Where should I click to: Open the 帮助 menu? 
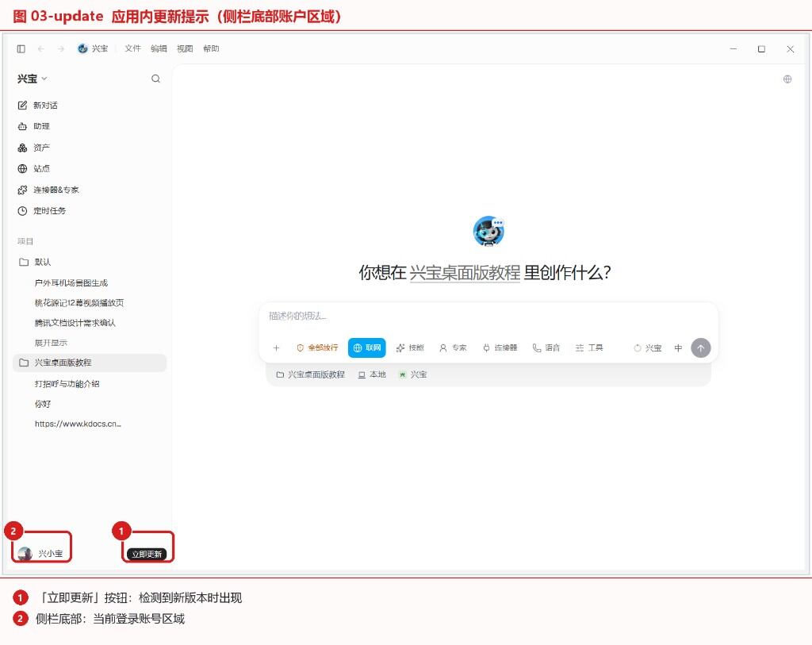(211, 48)
